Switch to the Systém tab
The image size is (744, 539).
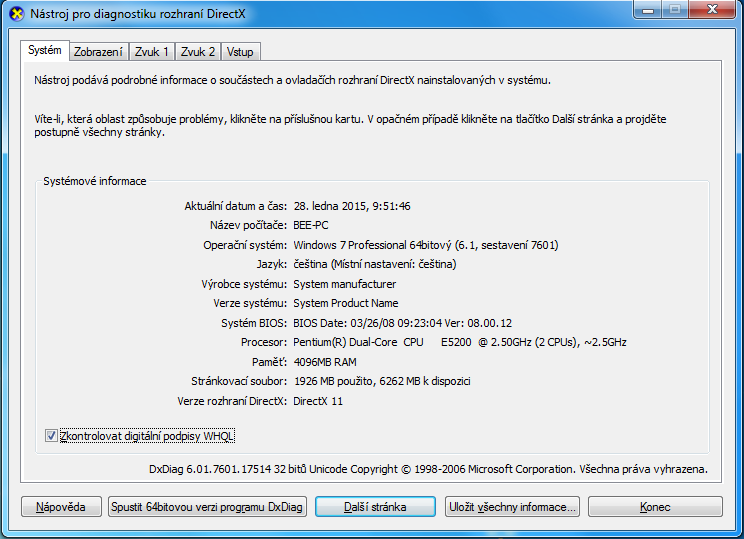coord(45,50)
